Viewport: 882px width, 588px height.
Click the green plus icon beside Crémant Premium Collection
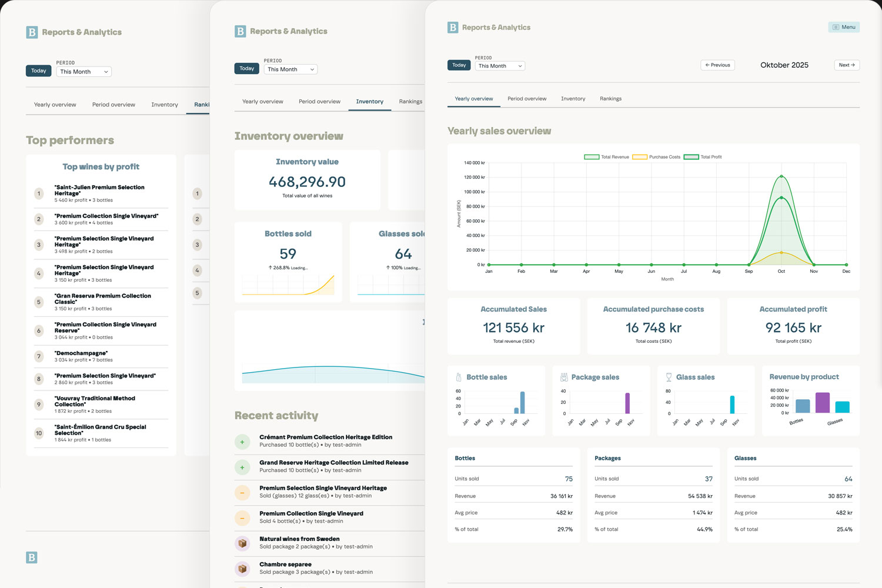click(242, 442)
